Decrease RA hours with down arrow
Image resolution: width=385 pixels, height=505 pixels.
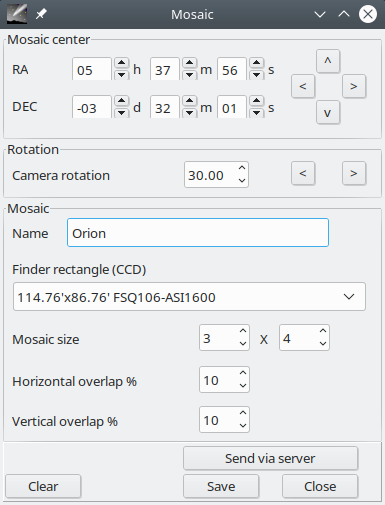click(x=122, y=74)
